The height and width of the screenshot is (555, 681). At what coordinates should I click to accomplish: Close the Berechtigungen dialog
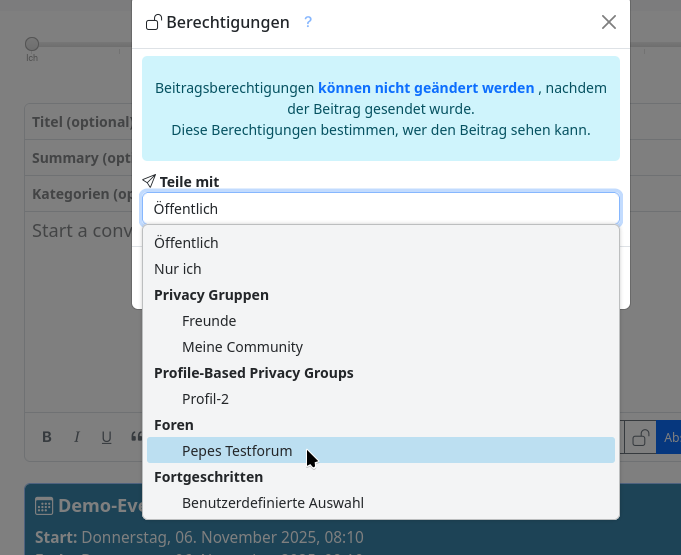click(608, 22)
